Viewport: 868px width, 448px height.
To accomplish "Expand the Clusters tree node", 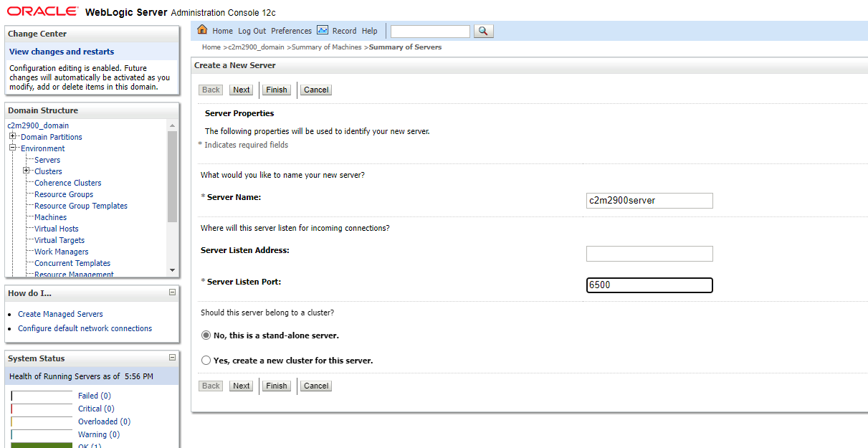I will point(27,171).
